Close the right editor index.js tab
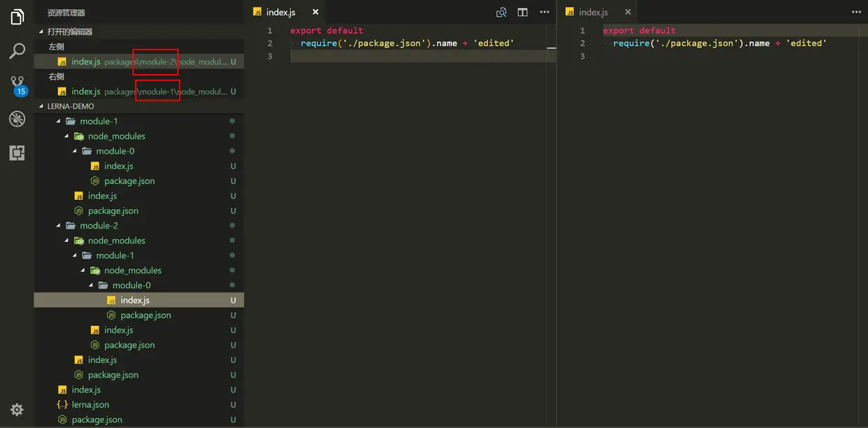This screenshot has width=868, height=428. [x=628, y=12]
